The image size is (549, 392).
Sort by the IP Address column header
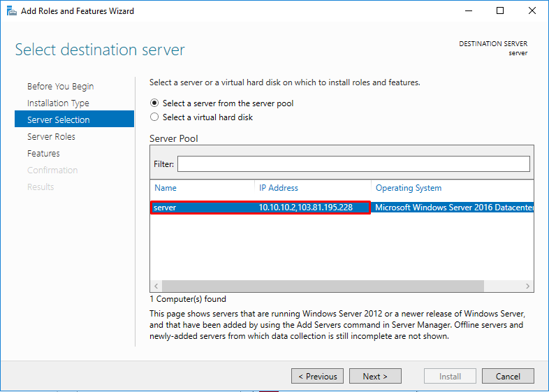[279, 188]
